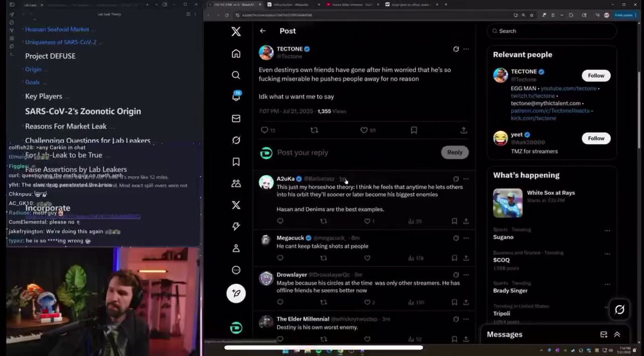The width and height of the screenshot is (644, 356).
Task: Expand the Messages drawer
Action: (617, 335)
